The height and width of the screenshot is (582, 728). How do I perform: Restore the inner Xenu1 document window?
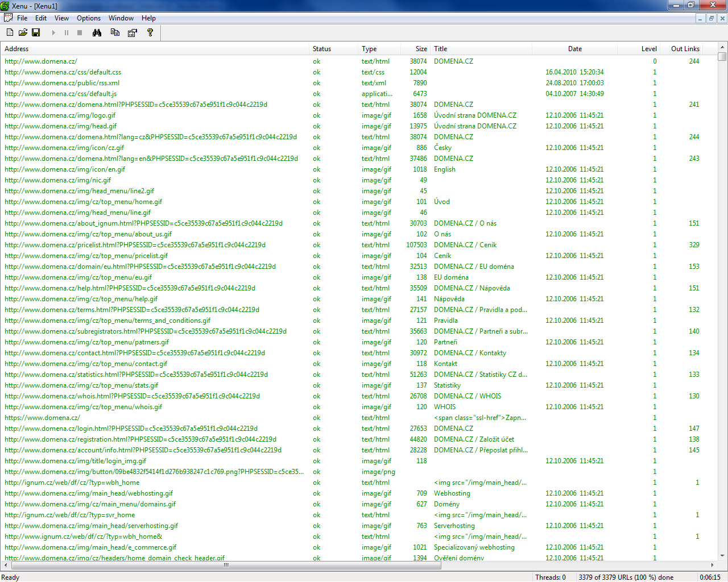pos(711,18)
